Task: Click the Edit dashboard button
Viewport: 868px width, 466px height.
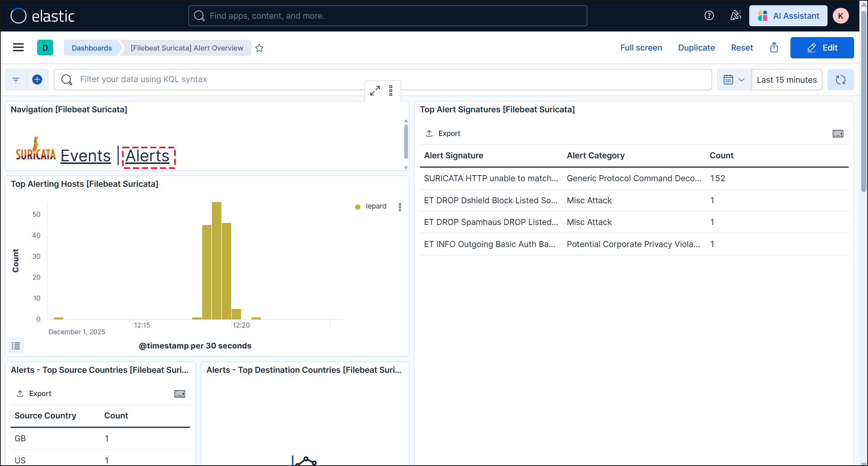Action: click(x=822, y=48)
